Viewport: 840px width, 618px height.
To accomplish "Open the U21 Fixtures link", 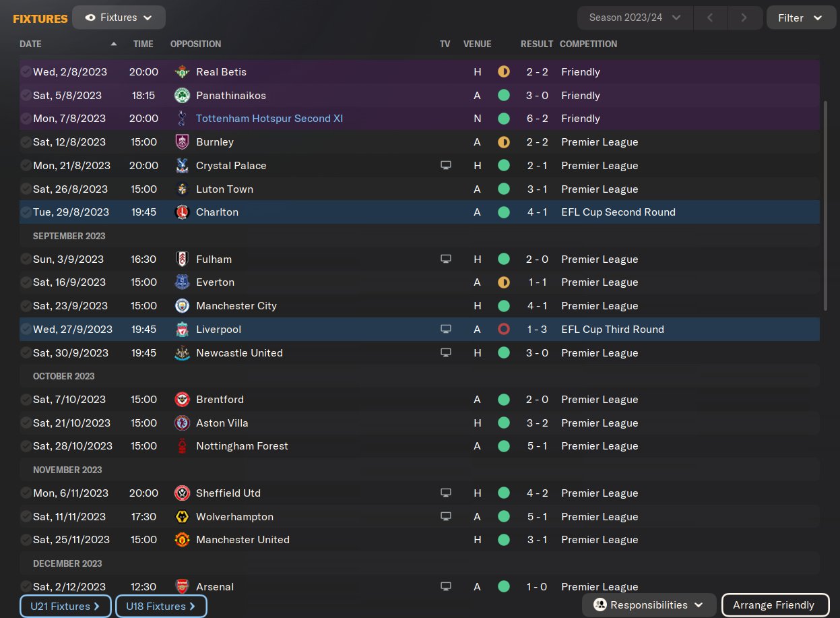I will point(65,606).
